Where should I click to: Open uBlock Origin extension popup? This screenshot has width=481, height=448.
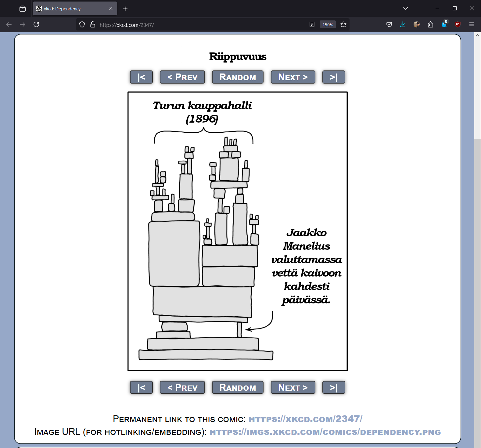coord(458,24)
